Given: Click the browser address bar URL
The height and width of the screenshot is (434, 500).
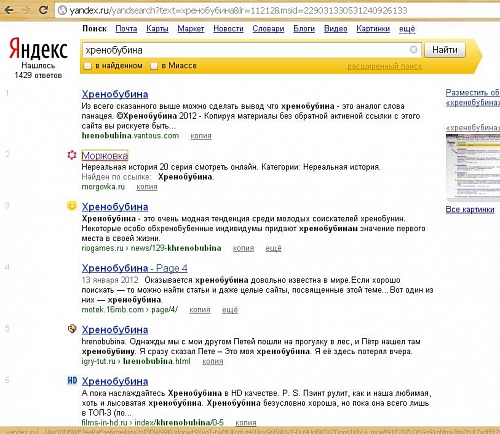Looking at the screenshot, I should pyautogui.click(x=238, y=11).
